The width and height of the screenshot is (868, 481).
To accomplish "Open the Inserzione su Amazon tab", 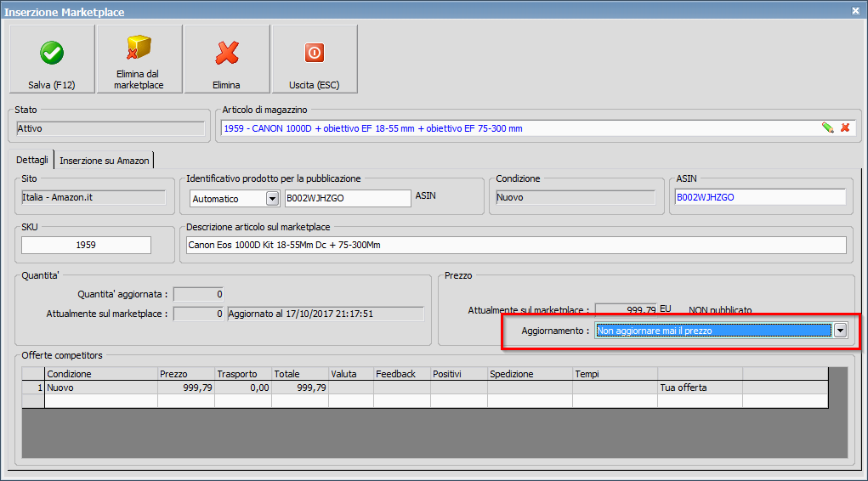I will [104, 161].
